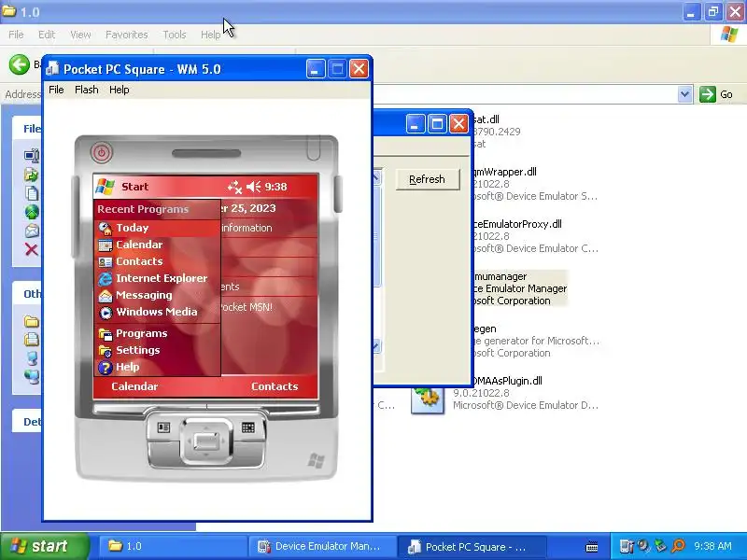
Task: Start Windows Media in the emulator
Action: point(157,312)
